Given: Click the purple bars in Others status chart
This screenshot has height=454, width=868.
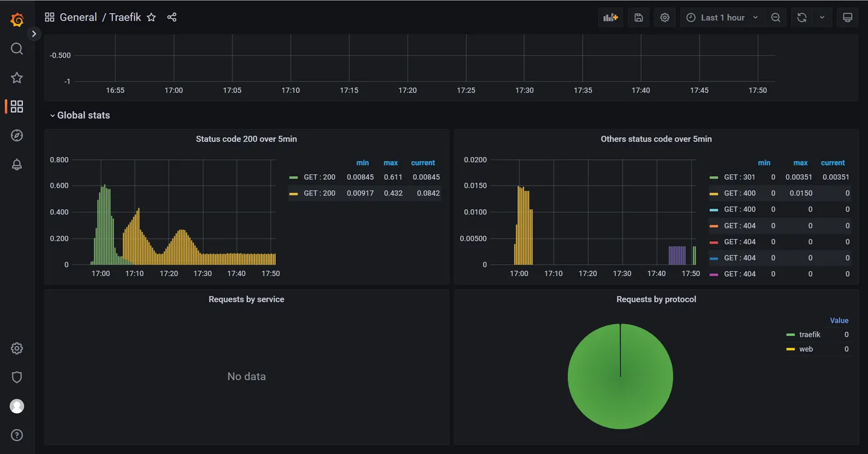Looking at the screenshot, I should [x=677, y=256].
